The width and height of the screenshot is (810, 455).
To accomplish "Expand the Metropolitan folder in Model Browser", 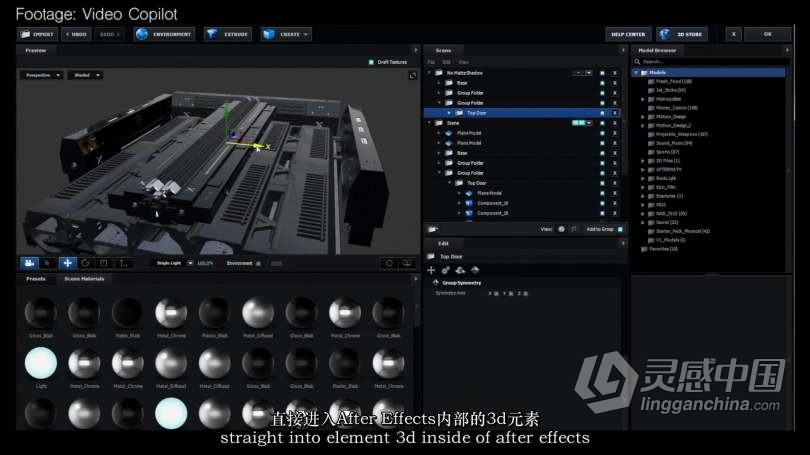I will click(643, 99).
